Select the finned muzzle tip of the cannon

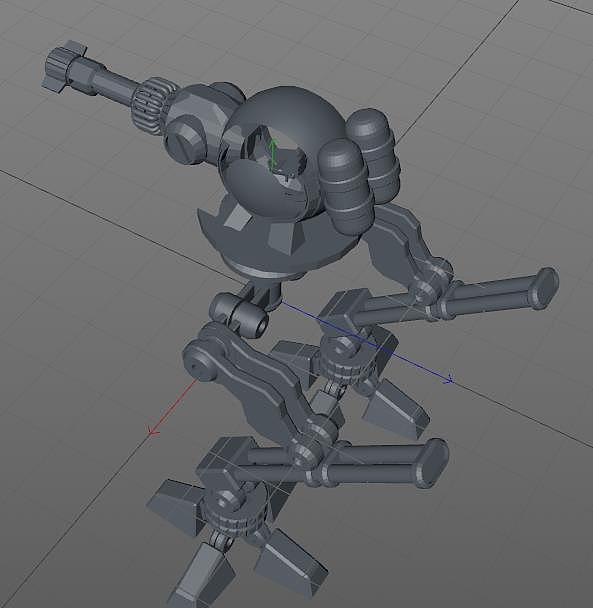click(63, 66)
